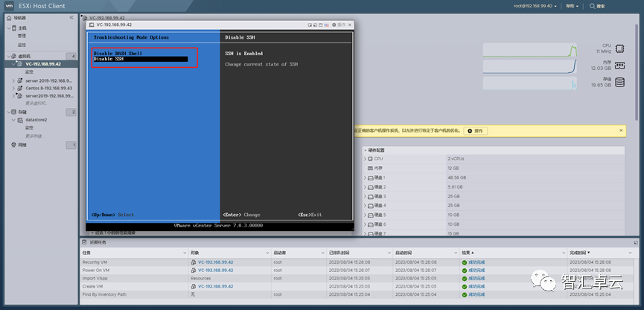
Task: Click the storage cylinder icon in usage summary
Action: click(x=619, y=82)
